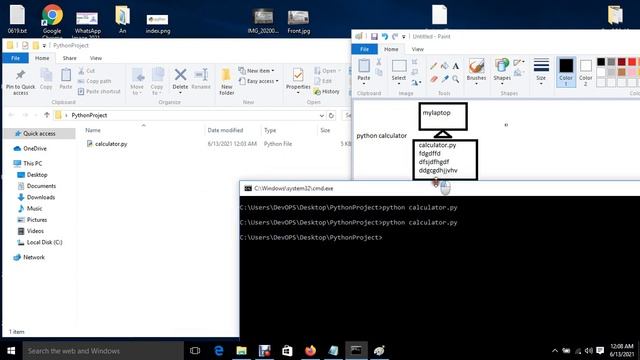
Task: Click Undo arrow in Paint title bar
Action: click(384, 36)
